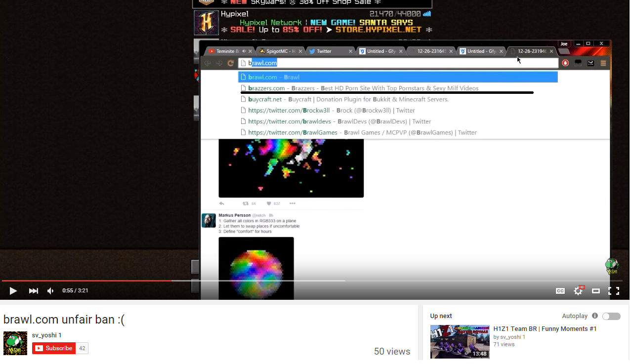Click the address bar showing brawl.com
Viewport: 630px width, 364px height.
click(398, 63)
